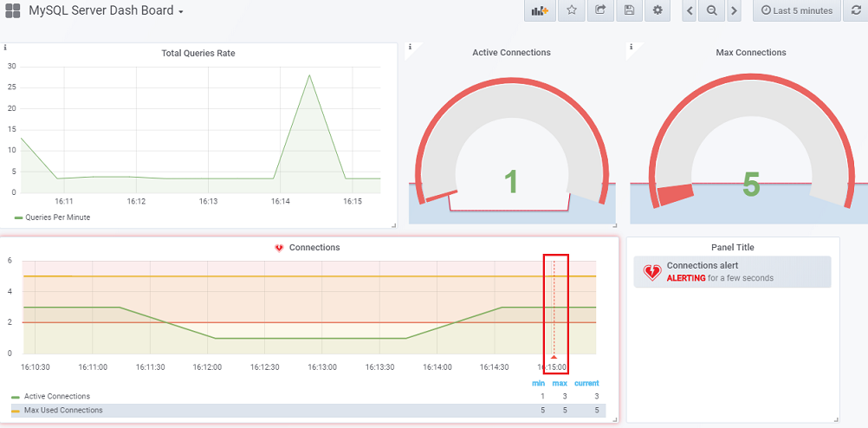This screenshot has height=428, width=868.
Task: Toggle Queries Per Minute legend series
Action: click(57, 217)
